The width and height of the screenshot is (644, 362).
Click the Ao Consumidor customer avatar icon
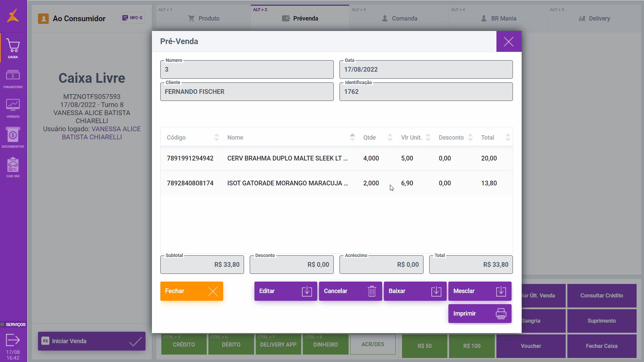pyautogui.click(x=43, y=19)
